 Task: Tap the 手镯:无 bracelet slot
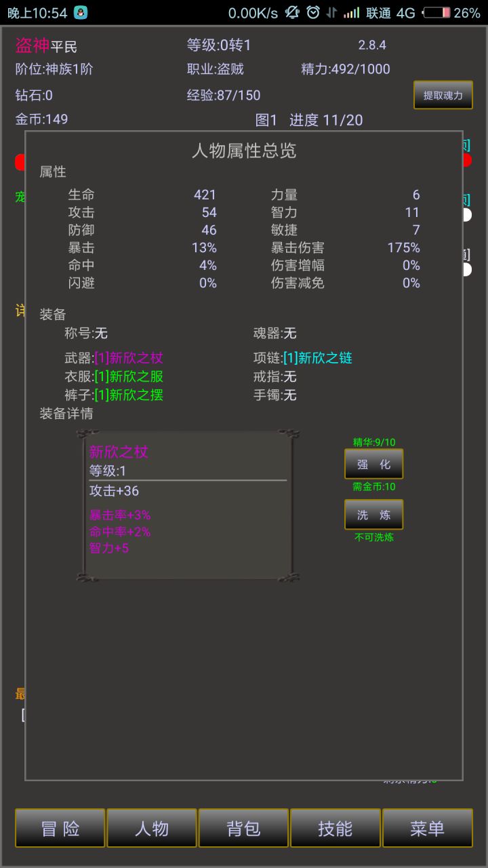[275, 395]
